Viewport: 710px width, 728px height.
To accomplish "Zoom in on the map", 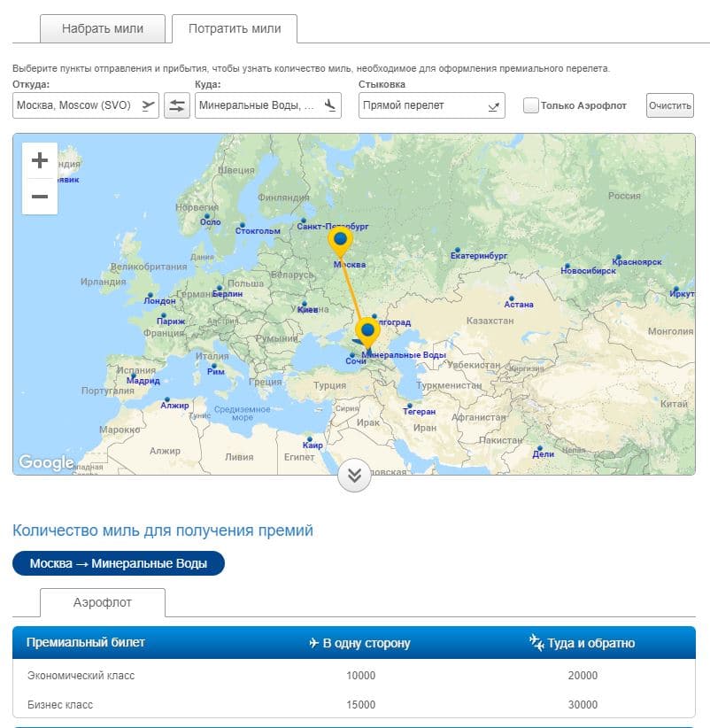I will 40,160.
